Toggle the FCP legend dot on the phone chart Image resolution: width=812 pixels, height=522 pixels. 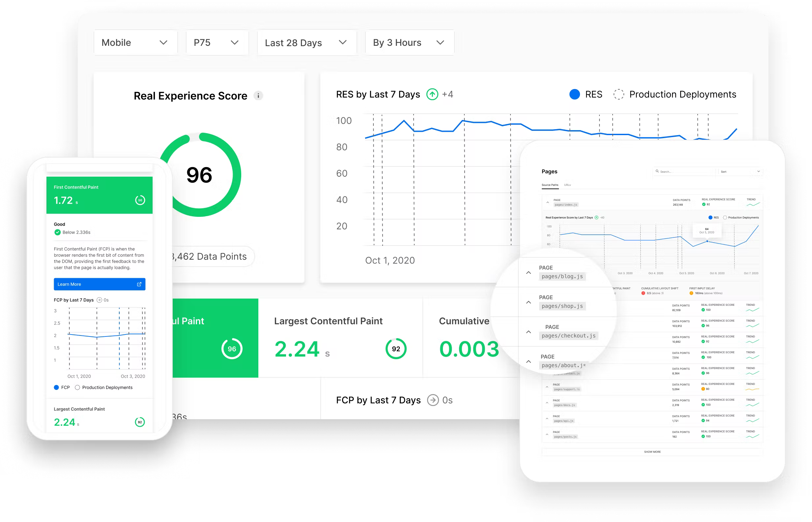[x=57, y=388]
